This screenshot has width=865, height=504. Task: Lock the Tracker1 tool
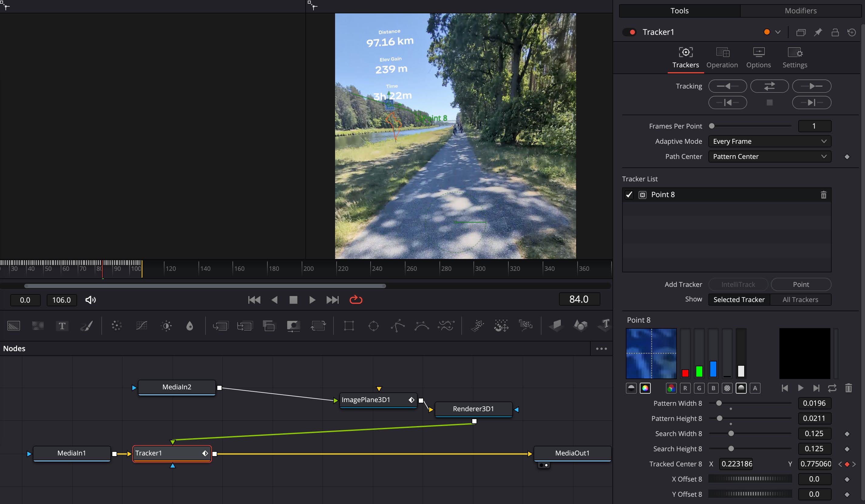(835, 32)
